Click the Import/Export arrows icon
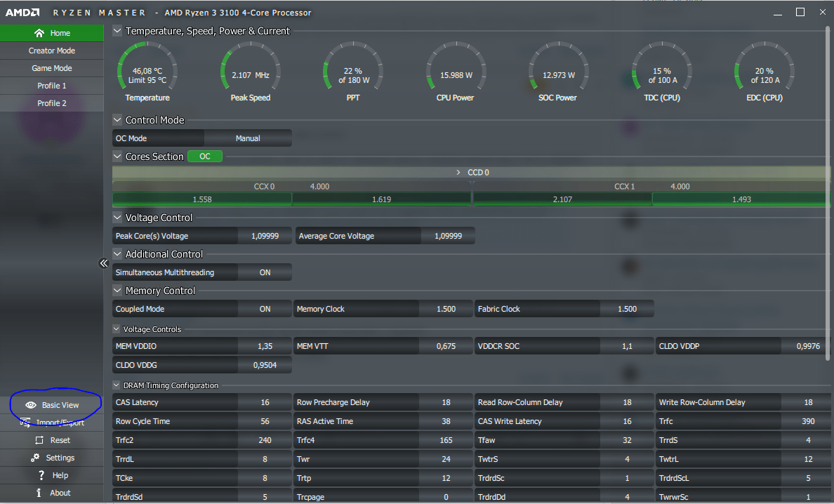 tap(25, 423)
